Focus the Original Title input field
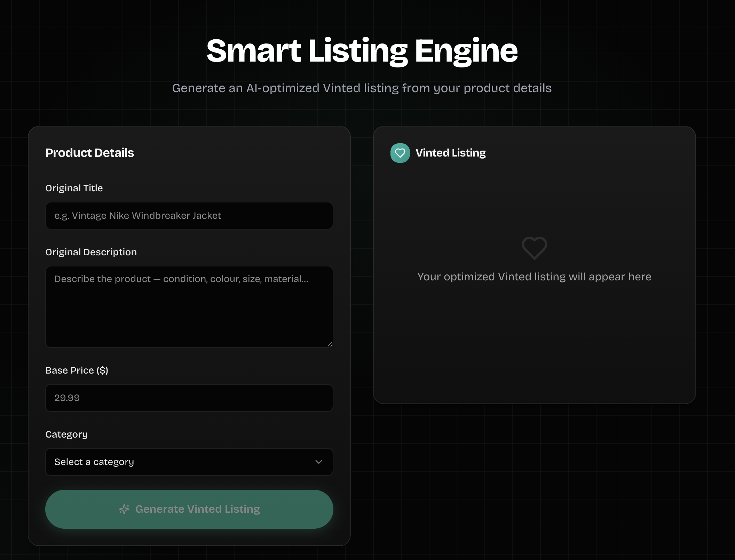Screen dimensions: 735x560 click(189, 216)
